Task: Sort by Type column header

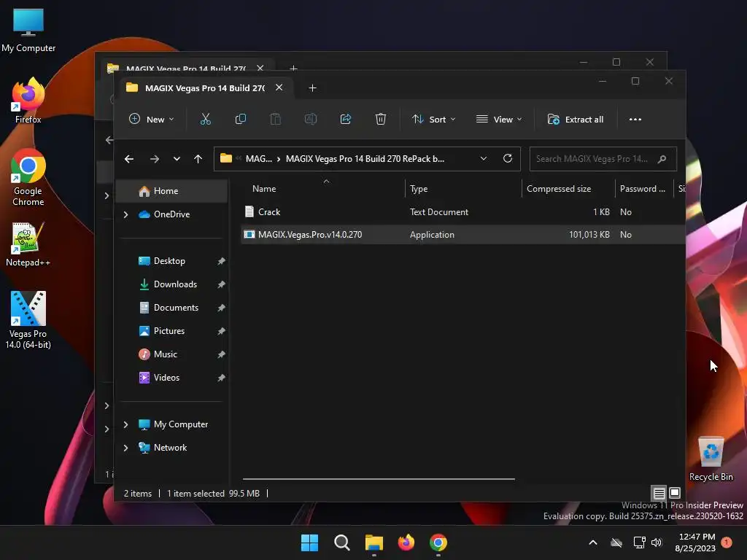Action: (463, 189)
